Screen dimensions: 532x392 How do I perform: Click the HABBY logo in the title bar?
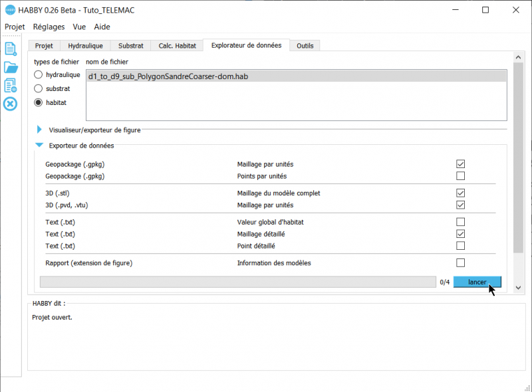(9, 10)
